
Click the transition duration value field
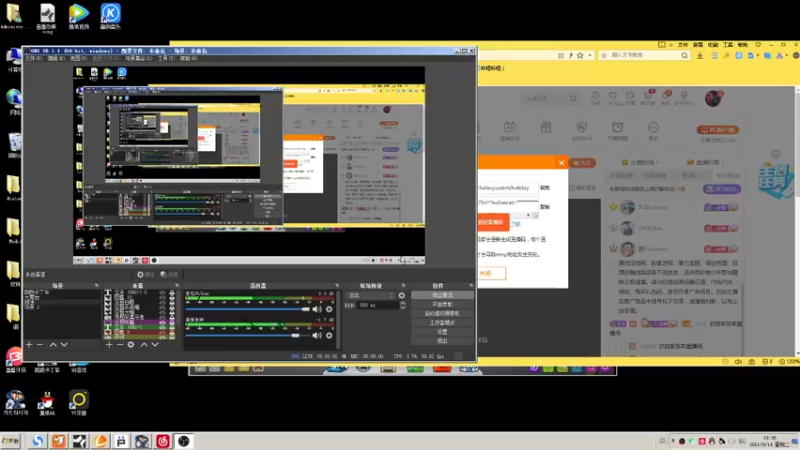378,305
